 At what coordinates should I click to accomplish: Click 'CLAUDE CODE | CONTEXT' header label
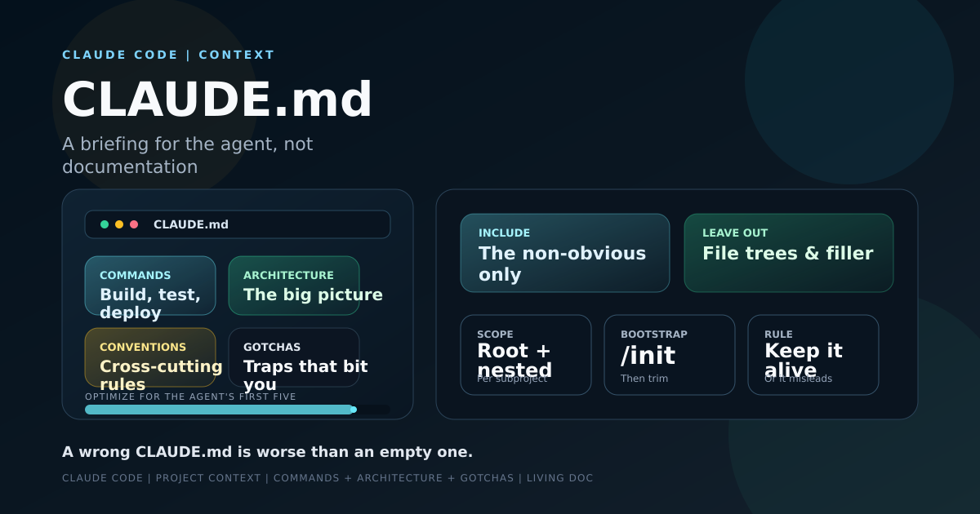[x=168, y=55]
